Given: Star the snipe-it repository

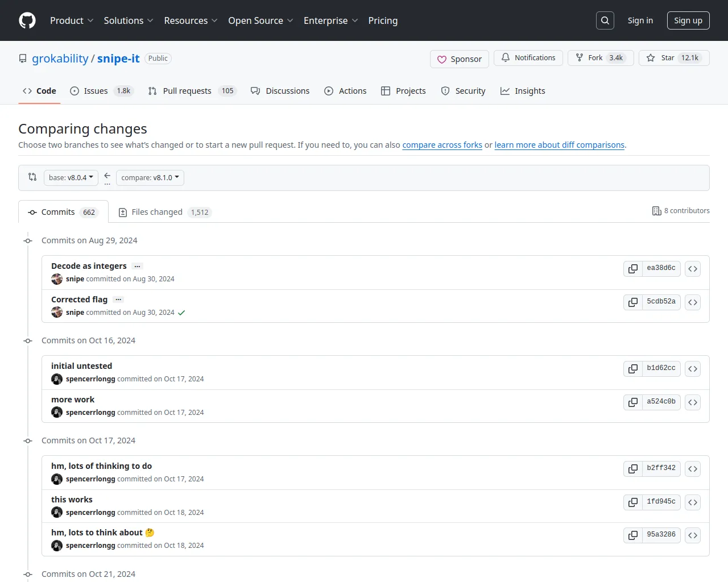Looking at the screenshot, I should (674, 58).
